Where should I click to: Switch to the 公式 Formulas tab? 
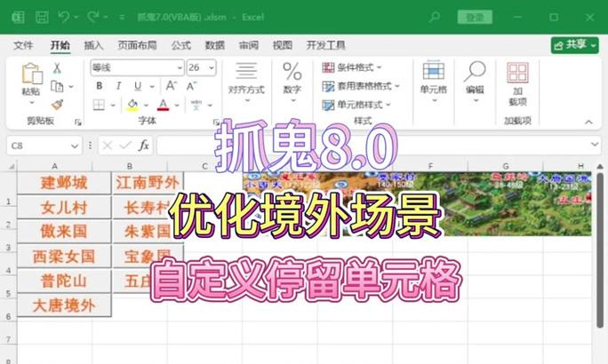point(181,45)
